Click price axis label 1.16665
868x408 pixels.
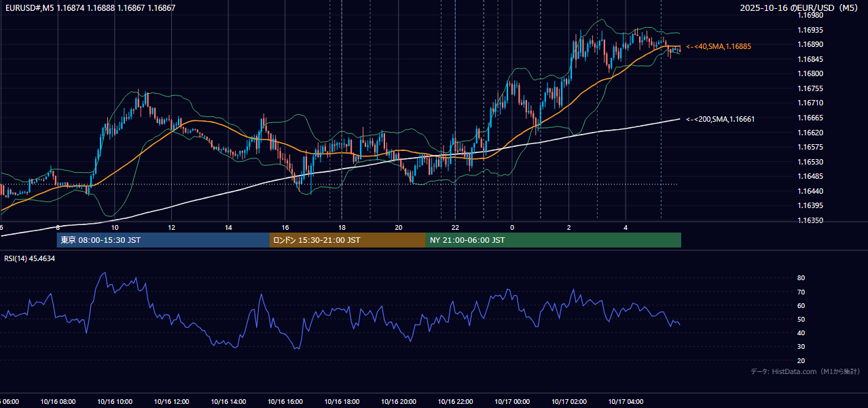click(811, 118)
